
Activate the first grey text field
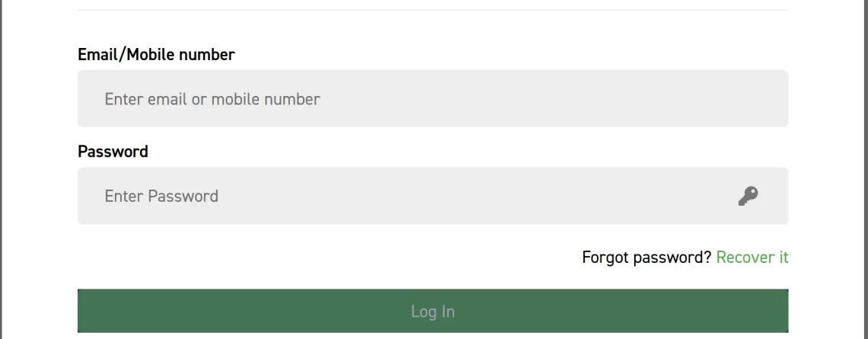[x=432, y=99]
